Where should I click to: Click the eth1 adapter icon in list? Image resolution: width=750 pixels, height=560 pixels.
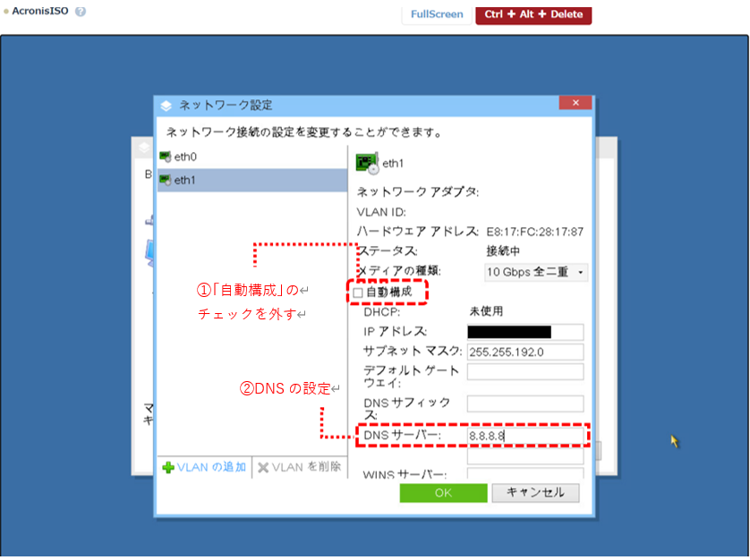(165, 180)
